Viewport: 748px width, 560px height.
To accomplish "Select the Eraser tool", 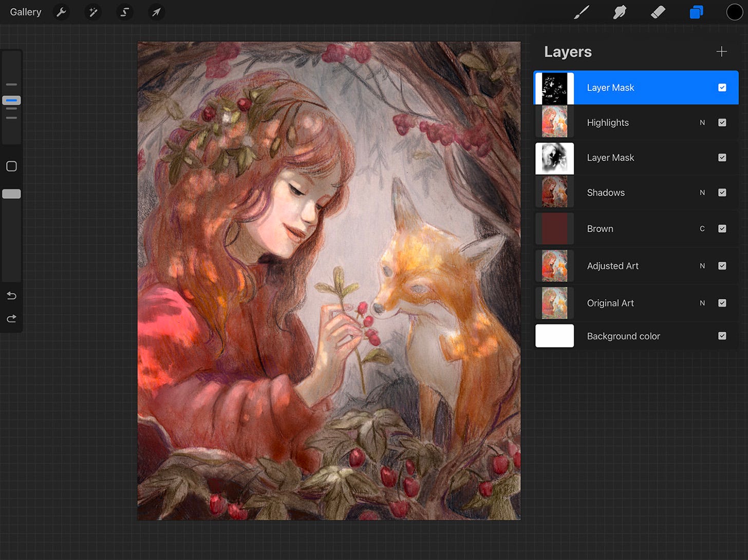I will tap(658, 12).
